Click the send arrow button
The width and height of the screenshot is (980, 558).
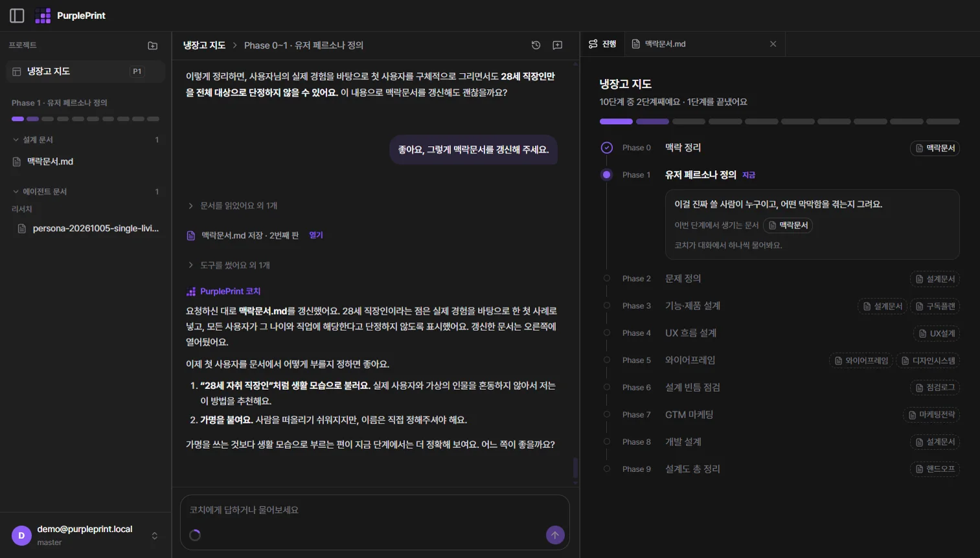point(555,535)
